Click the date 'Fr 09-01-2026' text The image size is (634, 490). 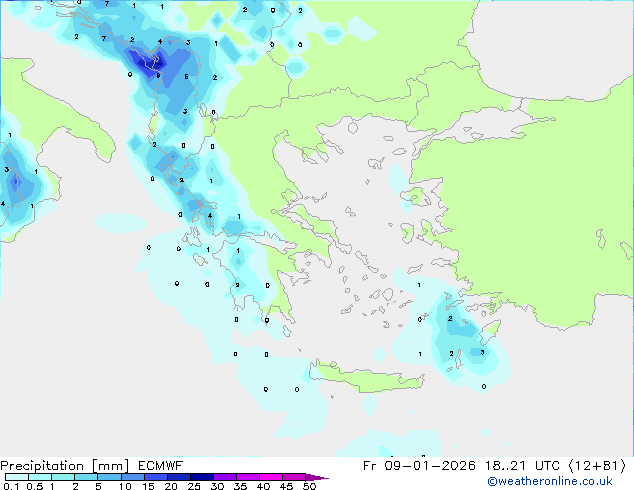419,466
